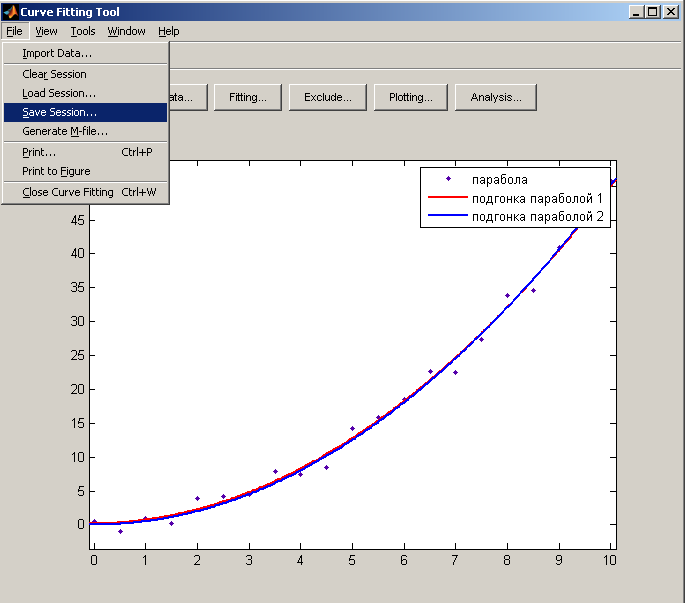Screen dimensions: 686x603
Task: Select Clear Session menu entry
Action: tap(85, 74)
